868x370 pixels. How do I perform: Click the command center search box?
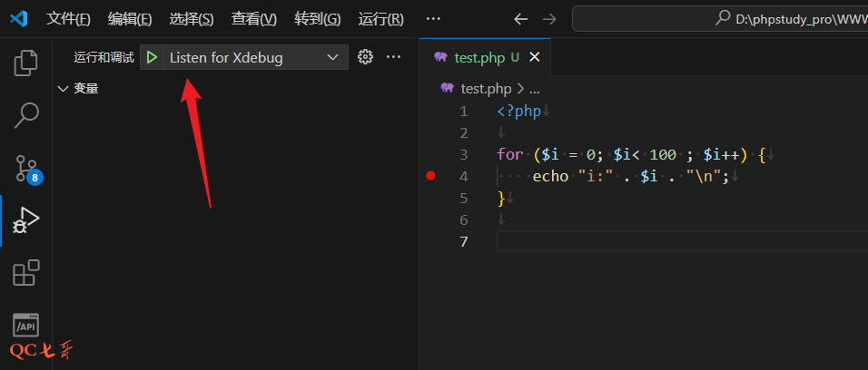point(719,18)
